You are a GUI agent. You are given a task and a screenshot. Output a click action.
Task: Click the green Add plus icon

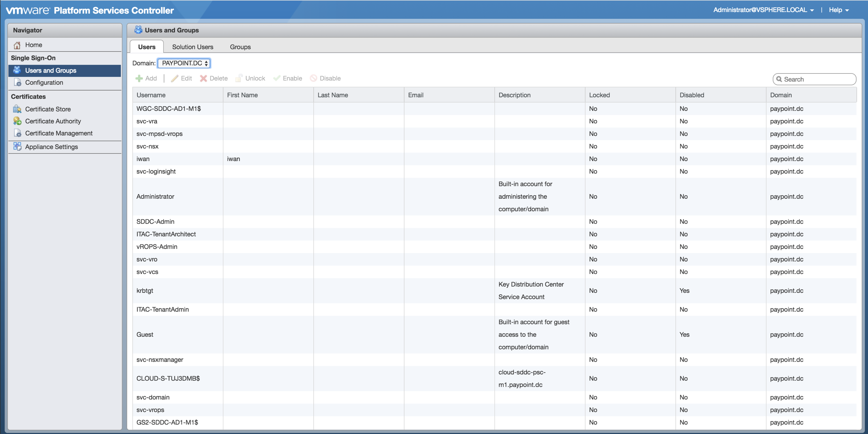(139, 79)
